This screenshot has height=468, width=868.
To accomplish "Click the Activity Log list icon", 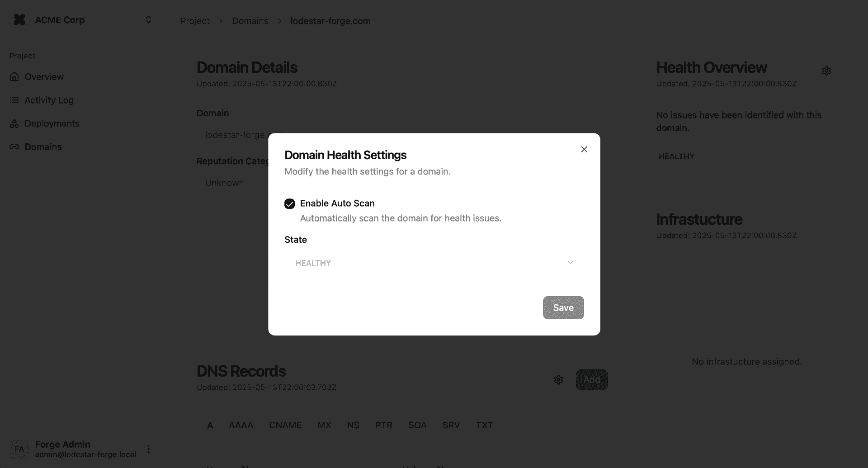I will 14,100.
